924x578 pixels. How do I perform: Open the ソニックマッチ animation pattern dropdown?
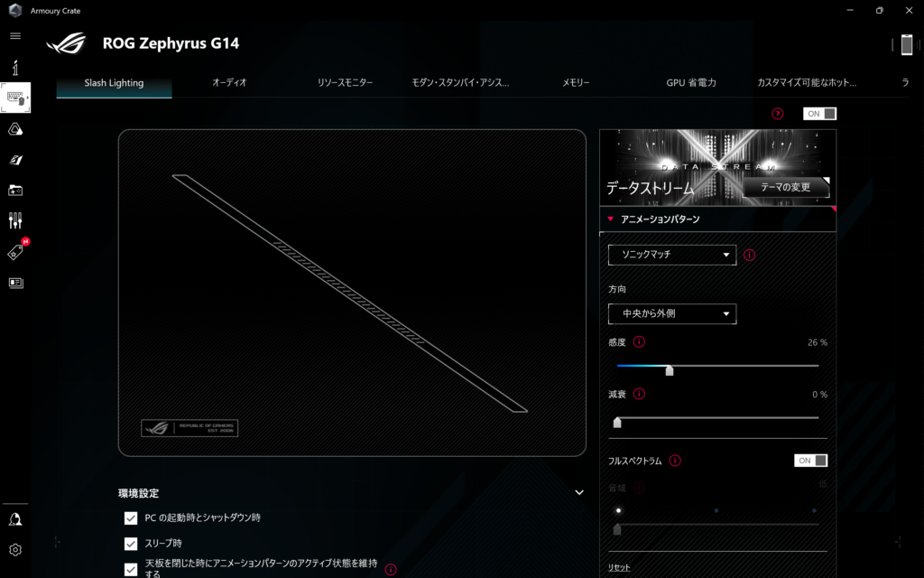[672, 255]
